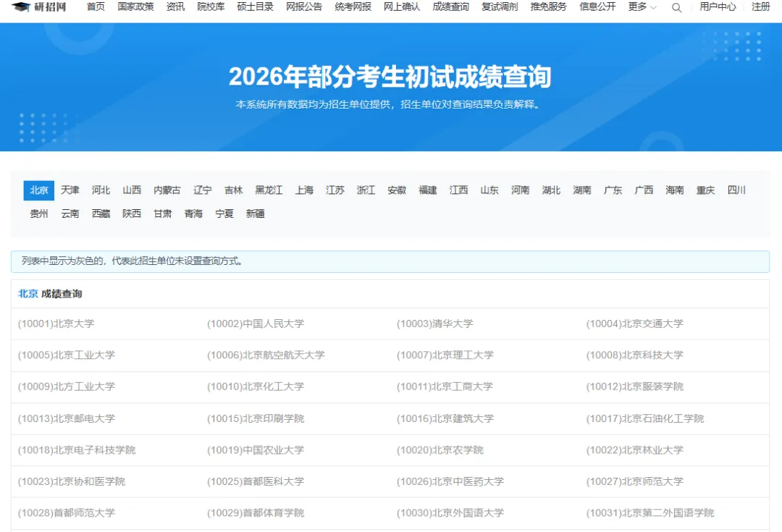Select the 山西 province tab
Screen dimensions: 782x532
click(132, 190)
